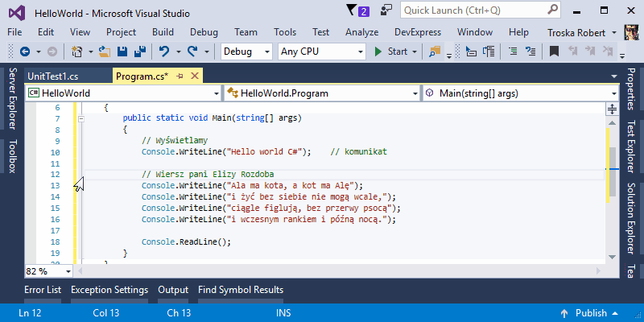Redo via the toolbar redo arrow

[x=192, y=52]
